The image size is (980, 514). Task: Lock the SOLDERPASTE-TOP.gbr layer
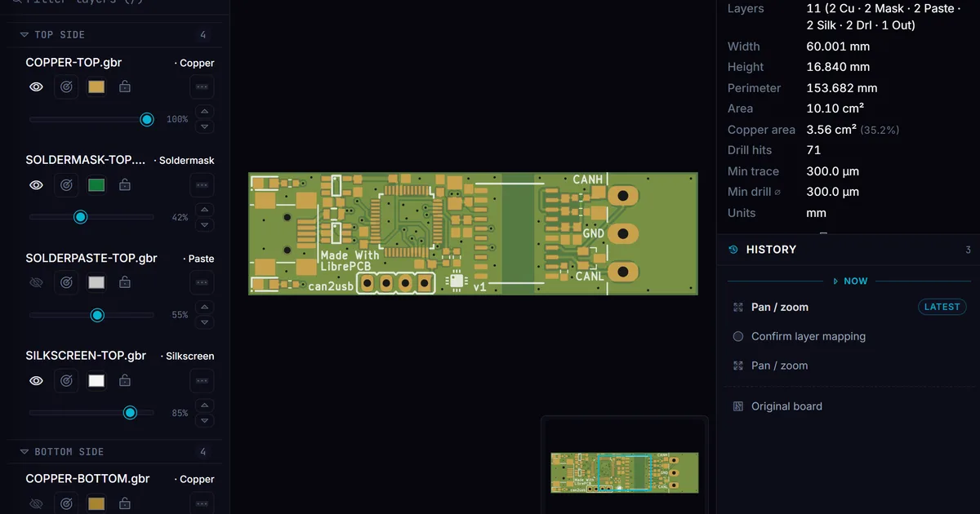(125, 282)
